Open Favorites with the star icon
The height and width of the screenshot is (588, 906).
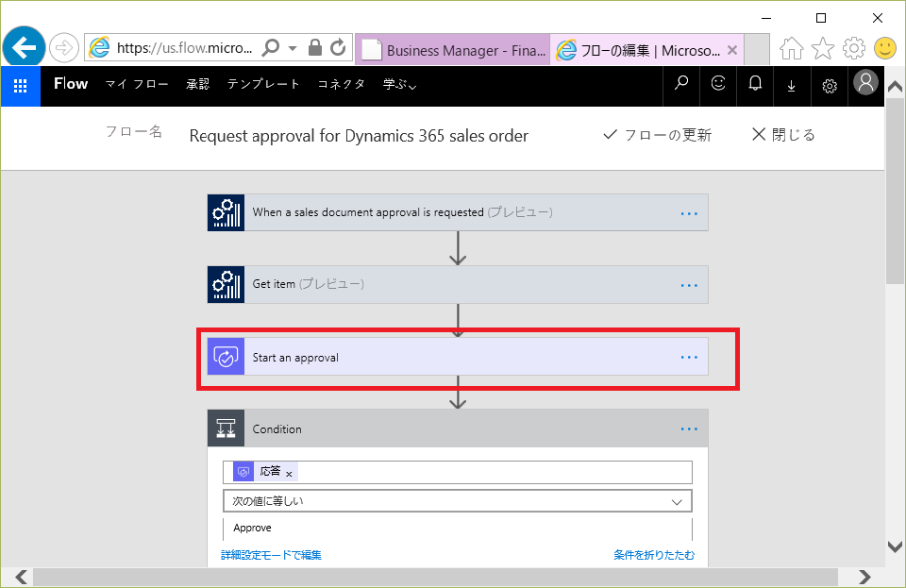tap(823, 48)
